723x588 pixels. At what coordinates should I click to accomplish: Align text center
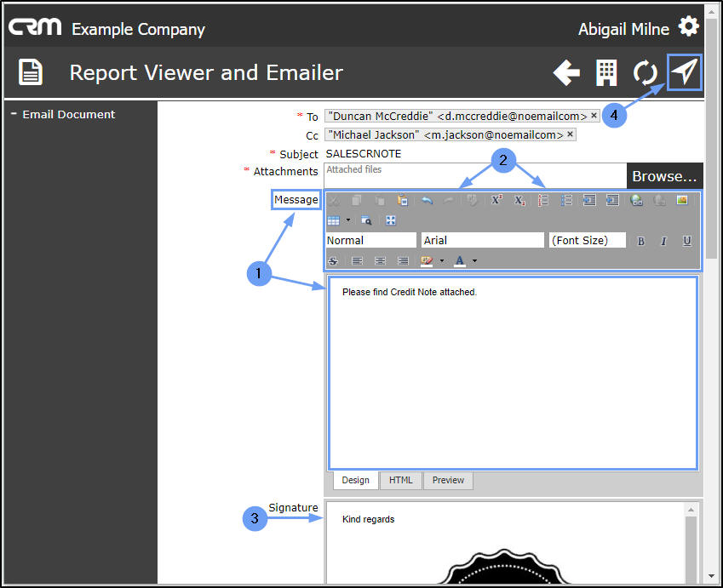coord(380,261)
